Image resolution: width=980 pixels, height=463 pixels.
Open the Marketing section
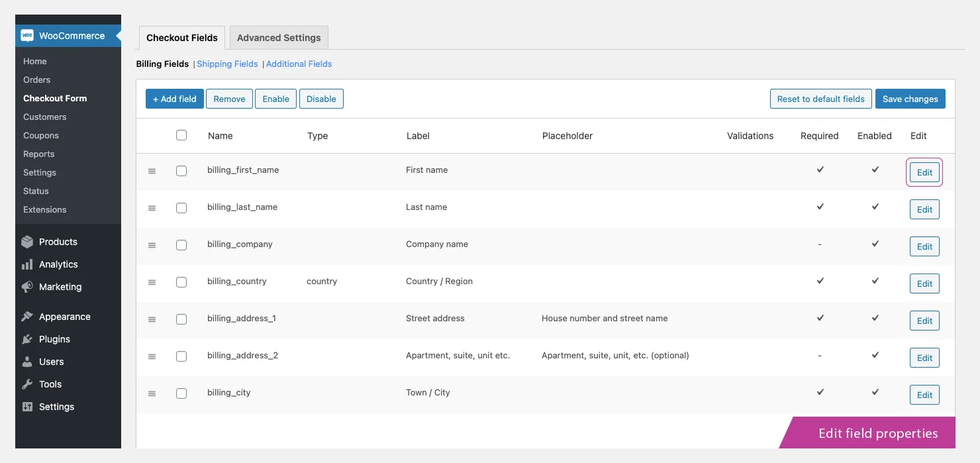click(60, 287)
